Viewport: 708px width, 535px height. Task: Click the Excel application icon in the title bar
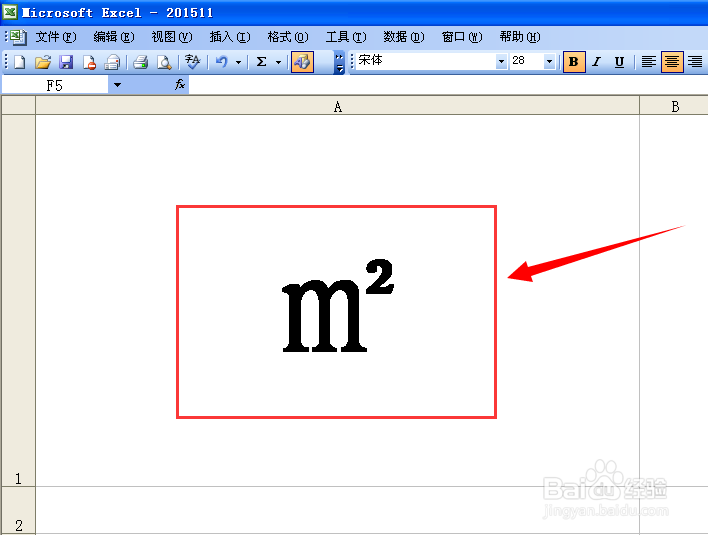pyautogui.click(x=9, y=12)
